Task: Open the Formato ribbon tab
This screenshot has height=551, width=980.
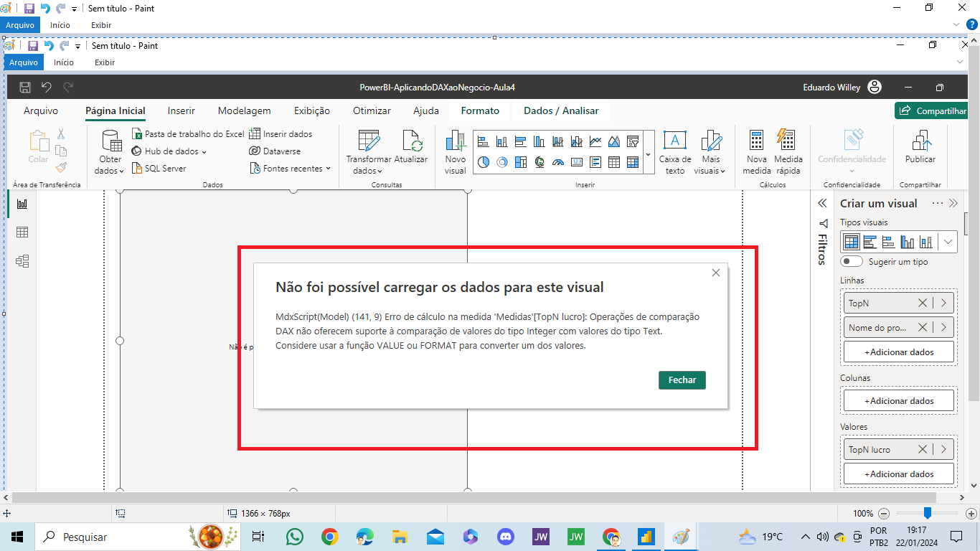Action: pos(480,110)
